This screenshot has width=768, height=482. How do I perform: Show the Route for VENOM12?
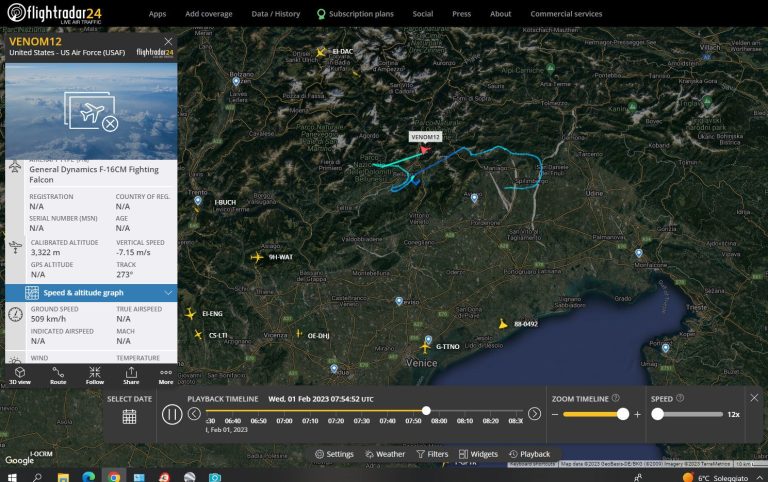click(58, 374)
